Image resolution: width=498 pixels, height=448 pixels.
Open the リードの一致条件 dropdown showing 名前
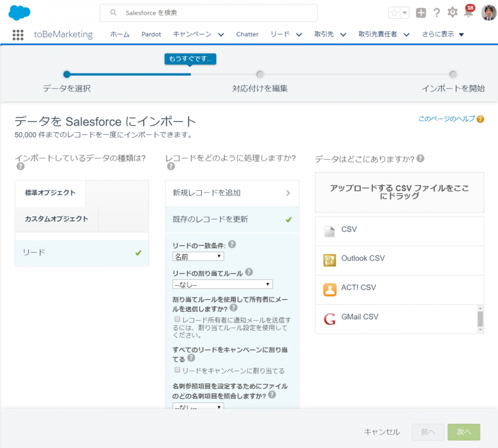[x=198, y=257]
